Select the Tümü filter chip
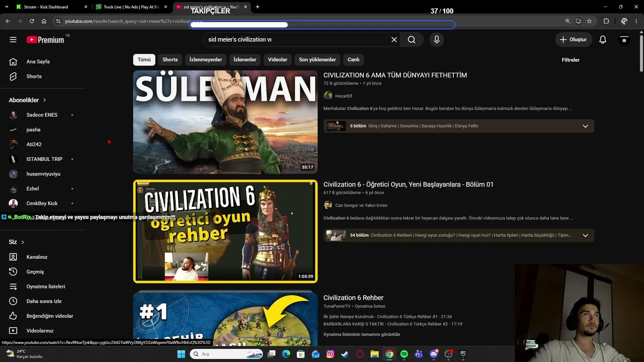 [x=144, y=59]
